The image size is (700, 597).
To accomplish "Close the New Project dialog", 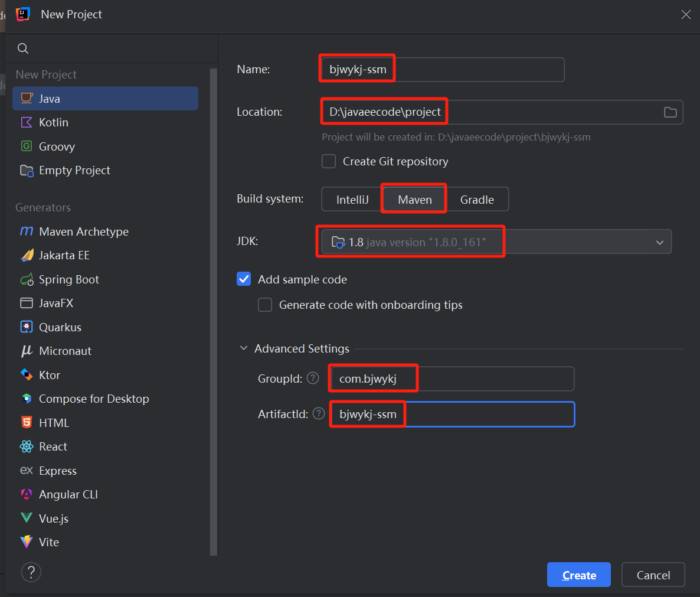I will coord(686,15).
